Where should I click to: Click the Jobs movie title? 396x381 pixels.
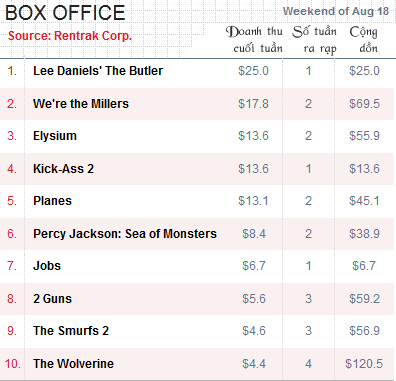pyautogui.click(x=47, y=266)
